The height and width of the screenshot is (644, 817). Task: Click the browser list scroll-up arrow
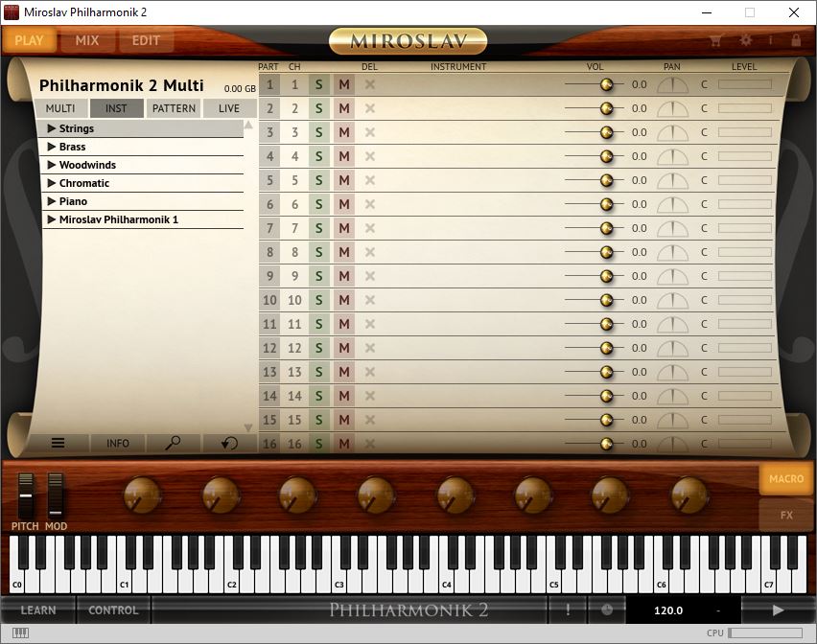[248, 125]
